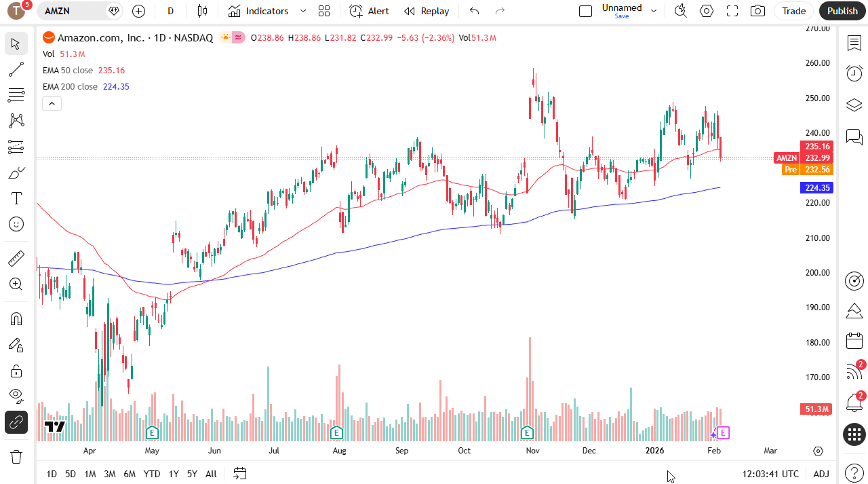Screen dimensions: 868x484
Task: Select the ruler measure tool
Action: 16,259
